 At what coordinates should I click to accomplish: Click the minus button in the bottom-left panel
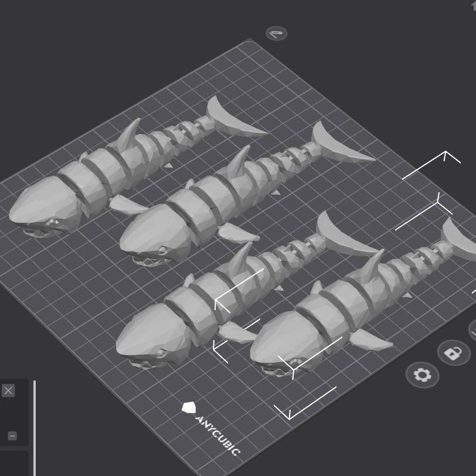click(12, 436)
